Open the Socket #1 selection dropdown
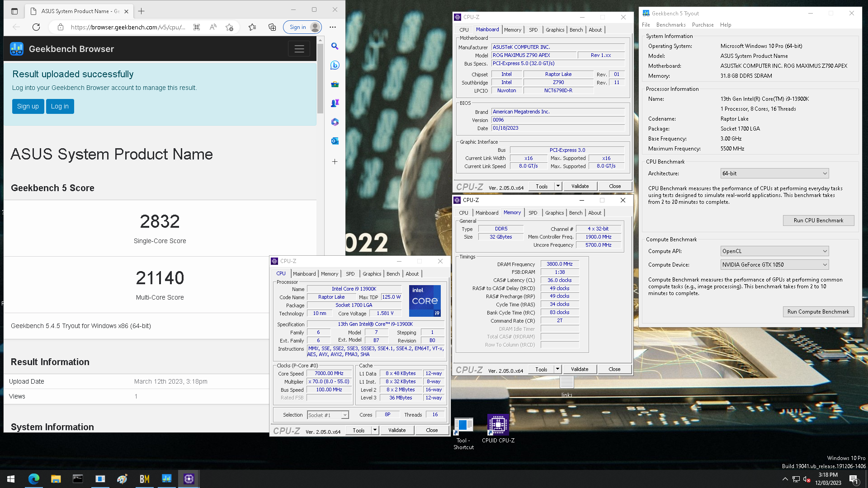The height and width of the screenshot is (488, 868). click(328, 415)
